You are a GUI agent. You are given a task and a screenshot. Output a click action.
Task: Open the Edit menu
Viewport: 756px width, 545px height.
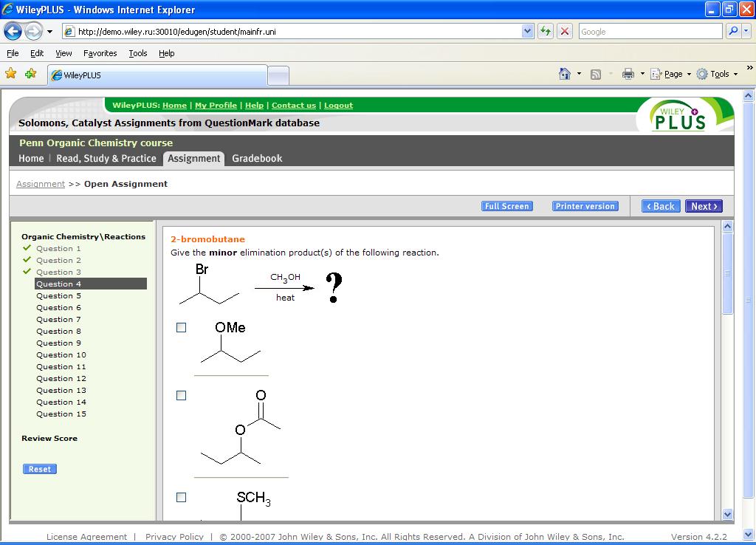pos(37,53)
